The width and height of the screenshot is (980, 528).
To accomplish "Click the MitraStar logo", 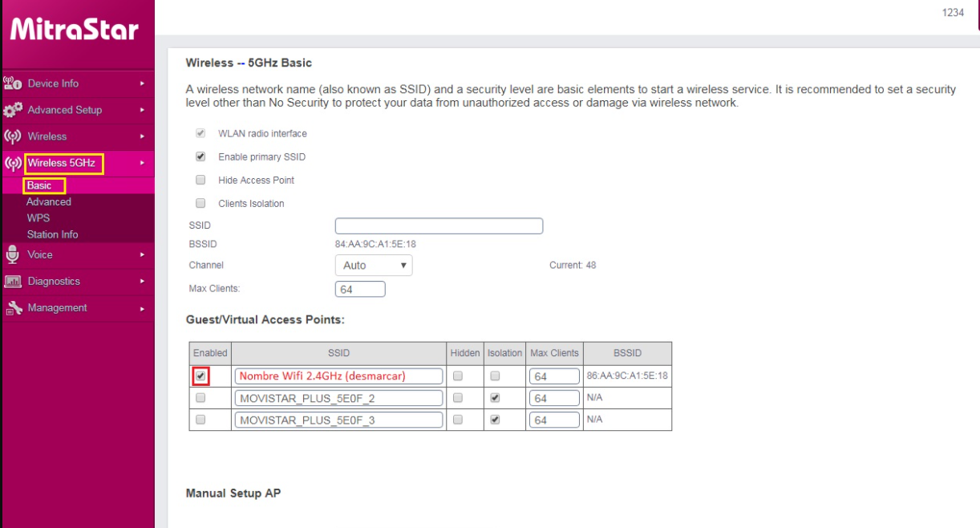I will [75, 30].
